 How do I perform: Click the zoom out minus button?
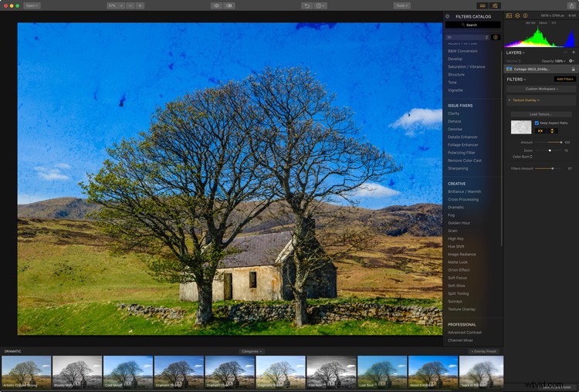point(130,5)
